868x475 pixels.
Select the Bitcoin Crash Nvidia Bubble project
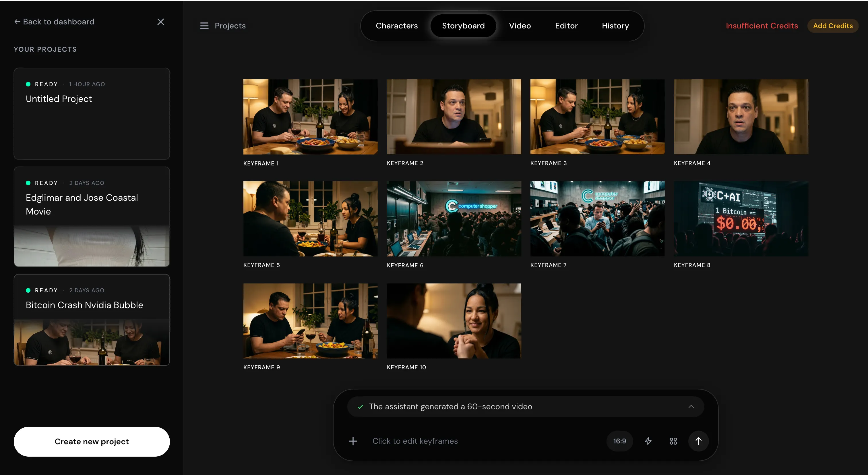tap(92, 320)
